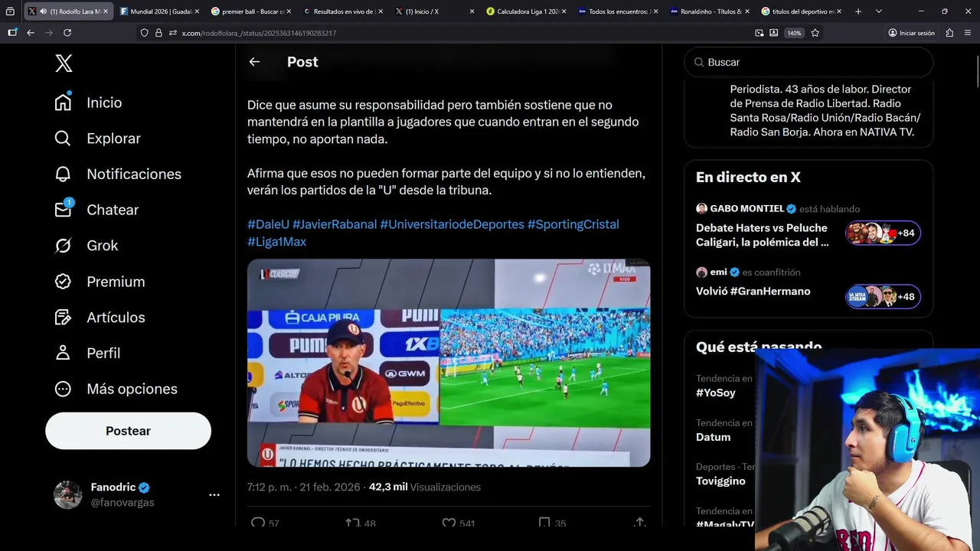Image resolution: width=980 pixels, height=551 pixels.
Task: Click the bookmark icon with 35
Action: (544, 523)
